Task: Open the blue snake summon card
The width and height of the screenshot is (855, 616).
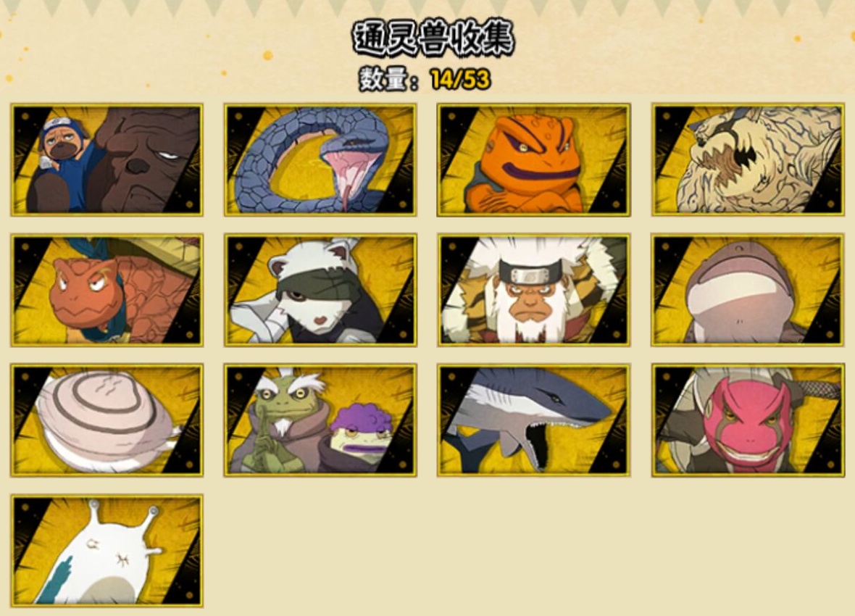Action: (x=320, y=160)
